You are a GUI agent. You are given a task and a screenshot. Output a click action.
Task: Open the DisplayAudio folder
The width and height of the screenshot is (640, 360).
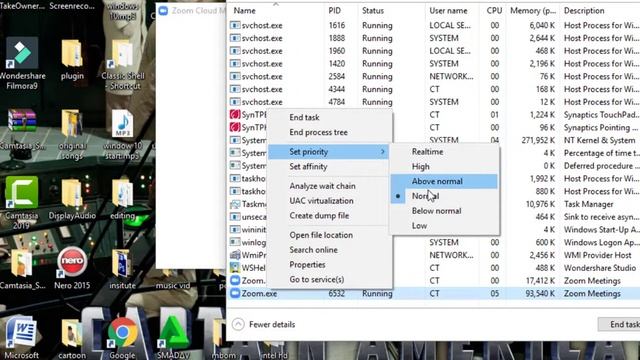(x=72, y=193)
